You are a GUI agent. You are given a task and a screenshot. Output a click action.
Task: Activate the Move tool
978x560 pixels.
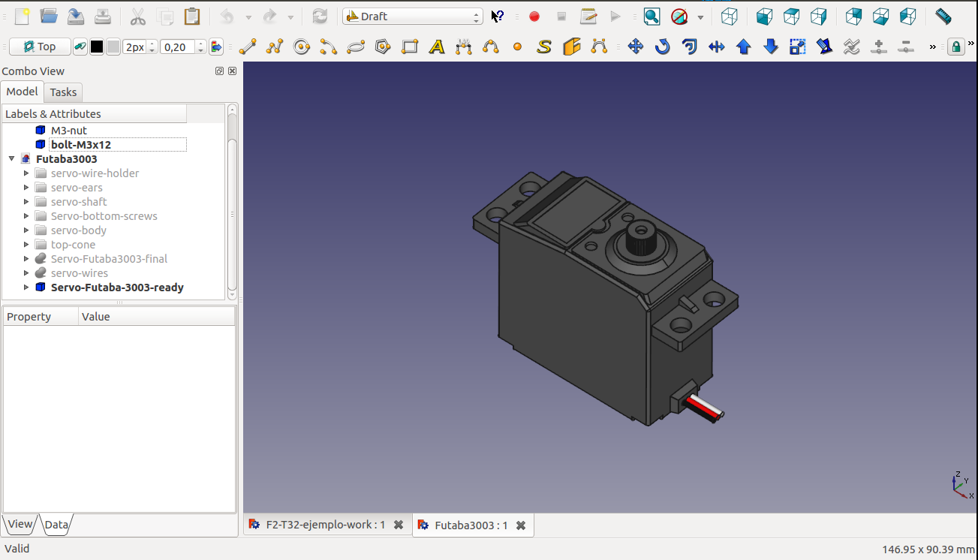tap(636, 47)
